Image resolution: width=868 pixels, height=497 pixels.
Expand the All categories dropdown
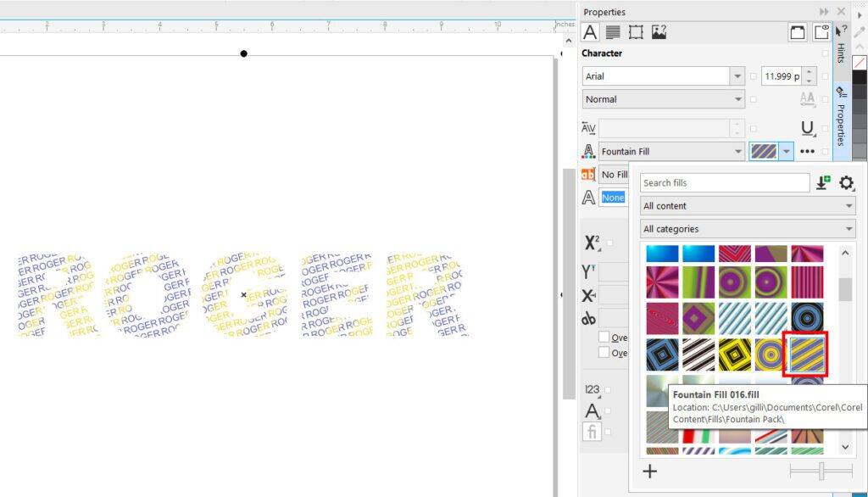846,228
